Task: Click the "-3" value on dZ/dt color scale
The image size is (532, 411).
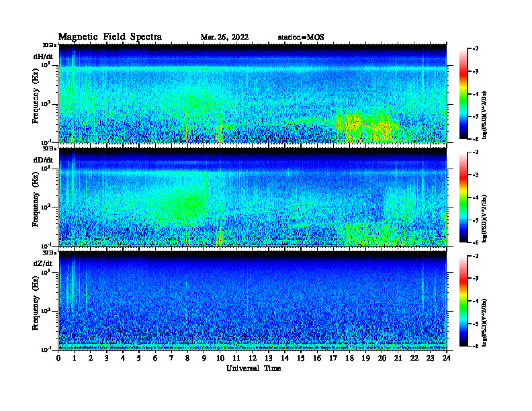Action: pyautogui.click(x=476, y=279)
